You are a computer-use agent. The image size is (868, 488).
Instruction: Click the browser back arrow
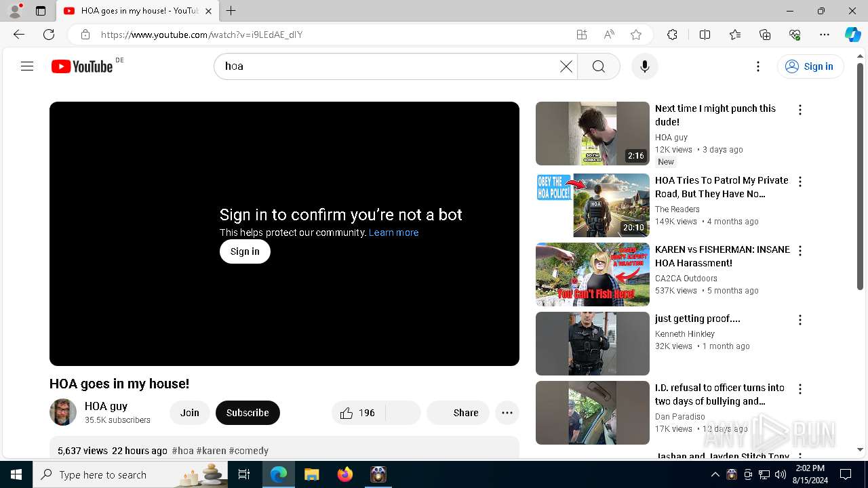point(19,35)
